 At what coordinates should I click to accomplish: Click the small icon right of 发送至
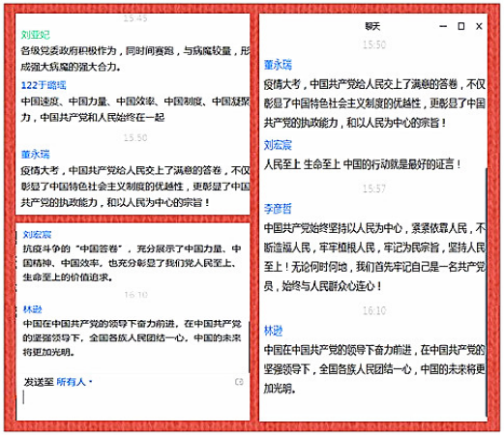pos(239,382)
